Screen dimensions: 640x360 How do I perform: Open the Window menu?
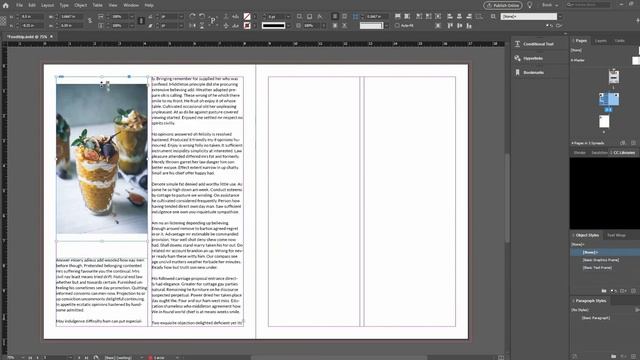(x=131, y=5)
